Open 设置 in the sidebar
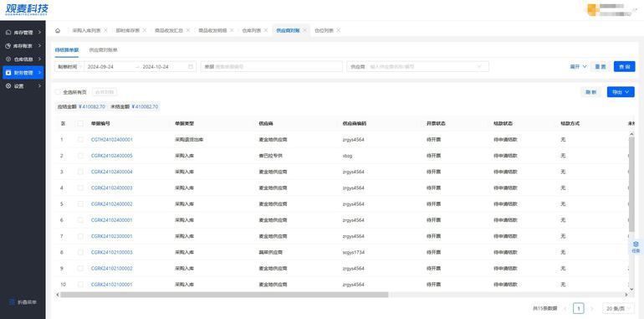Viewport: 644px width, 319px height. [23, 86]
